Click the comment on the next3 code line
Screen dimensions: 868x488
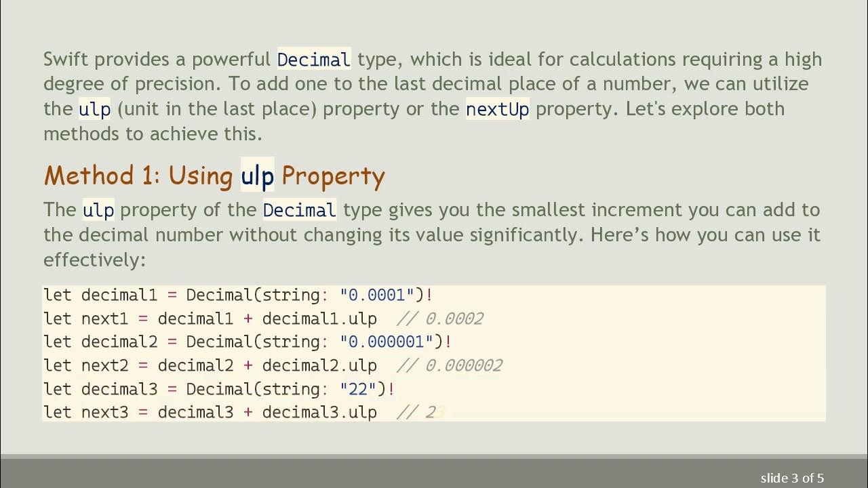[x=420, y=412]
